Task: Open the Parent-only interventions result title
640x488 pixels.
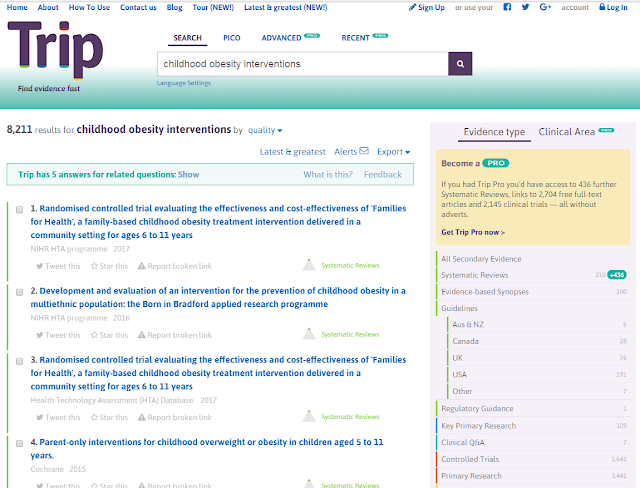Action: pos(207,448)
